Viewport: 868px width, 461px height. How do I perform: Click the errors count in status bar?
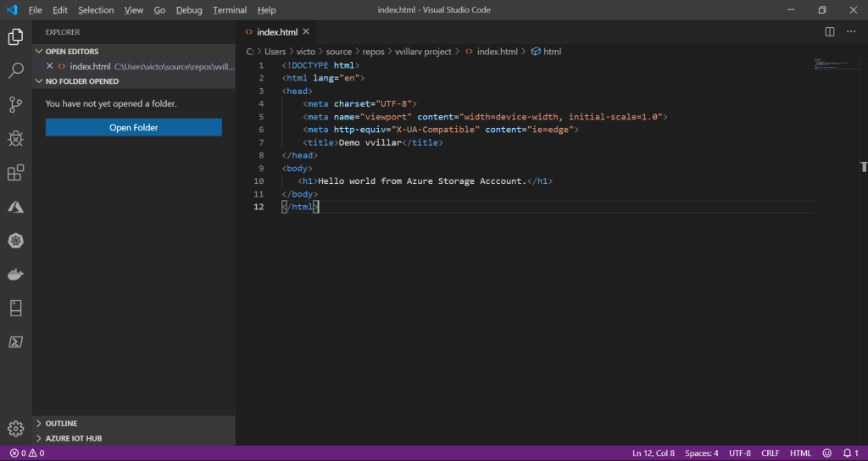coord(19,453)
